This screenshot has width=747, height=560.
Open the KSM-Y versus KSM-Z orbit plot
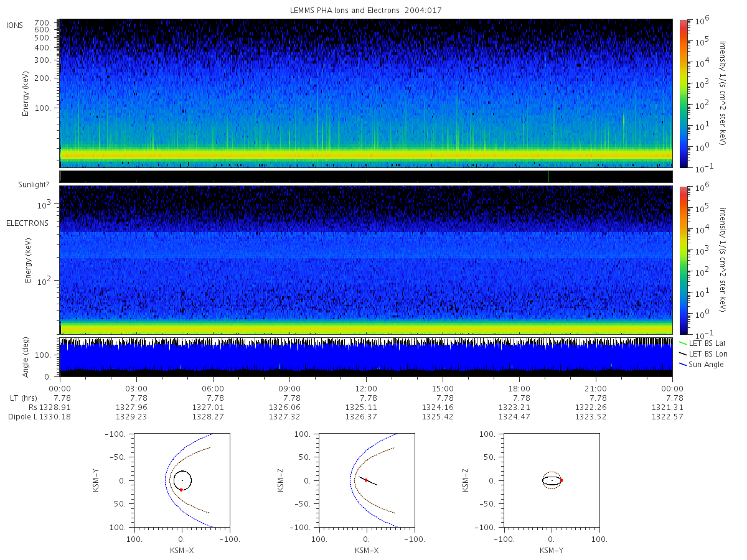551,480
